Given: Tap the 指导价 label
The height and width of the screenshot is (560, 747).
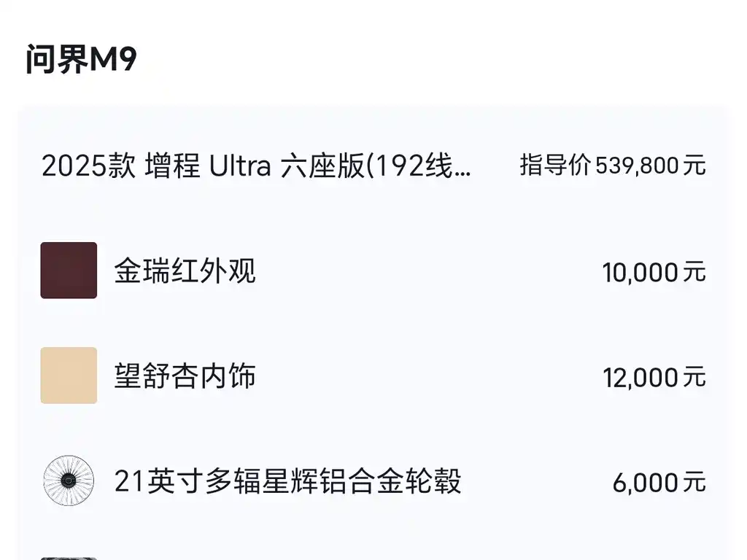Looking at the screenshot, I should click(x=555, y=166).
